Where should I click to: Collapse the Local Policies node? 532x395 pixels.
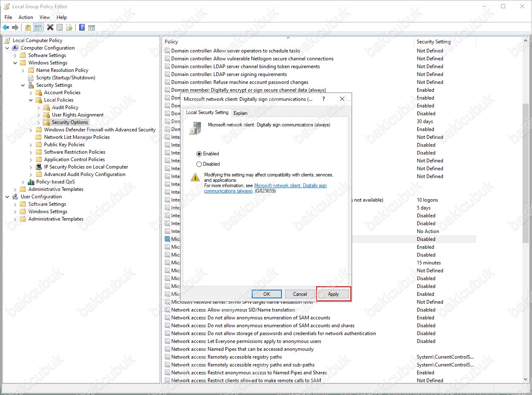click(x=31, y=100)
